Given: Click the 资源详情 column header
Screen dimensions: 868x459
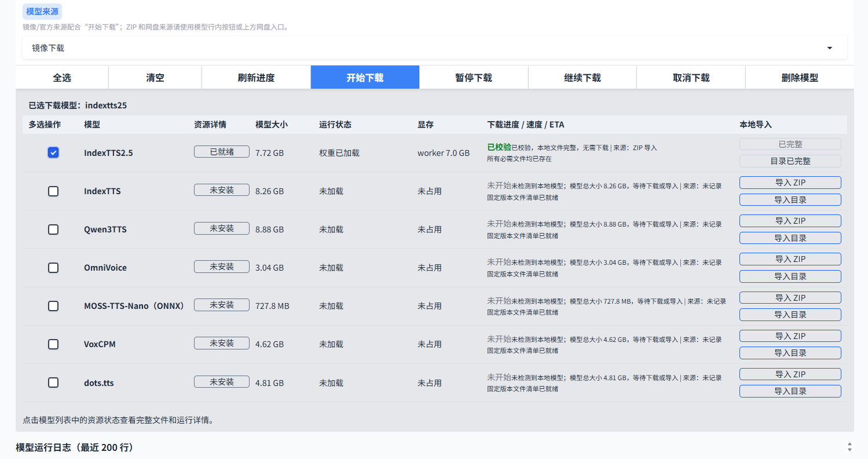Looking at the screenshot, I should click(210, 125).
